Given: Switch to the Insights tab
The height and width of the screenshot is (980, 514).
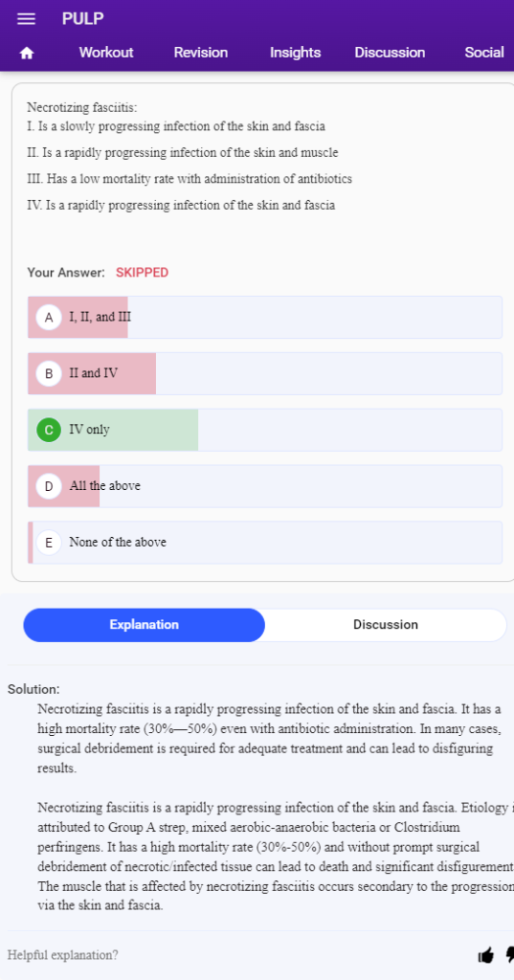Looking at the screenshot, I should [295, 53].
